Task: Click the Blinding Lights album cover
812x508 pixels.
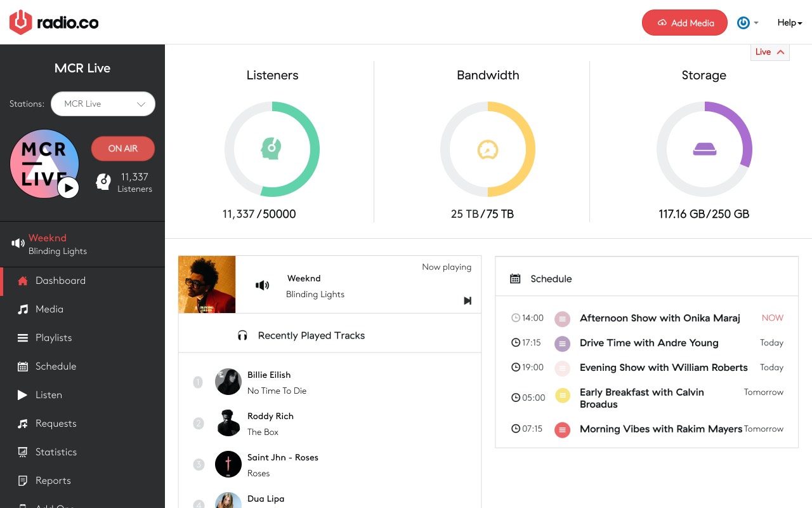Action: [207, 284]
